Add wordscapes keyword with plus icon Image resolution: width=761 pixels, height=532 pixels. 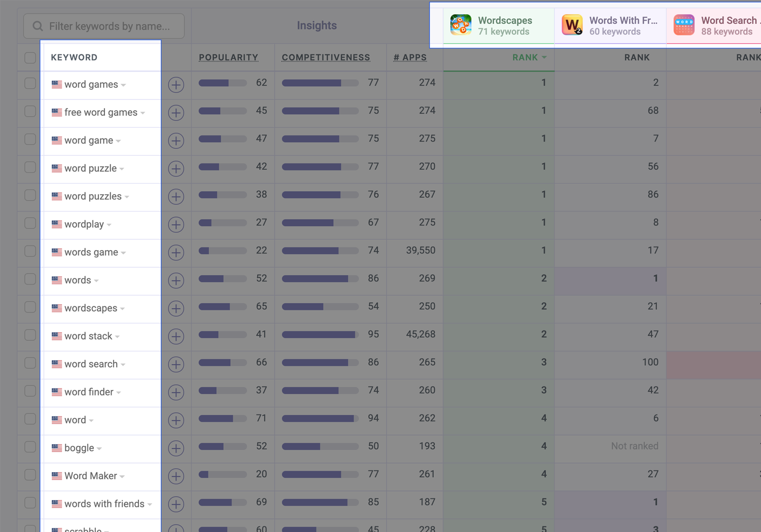(176, 308)
